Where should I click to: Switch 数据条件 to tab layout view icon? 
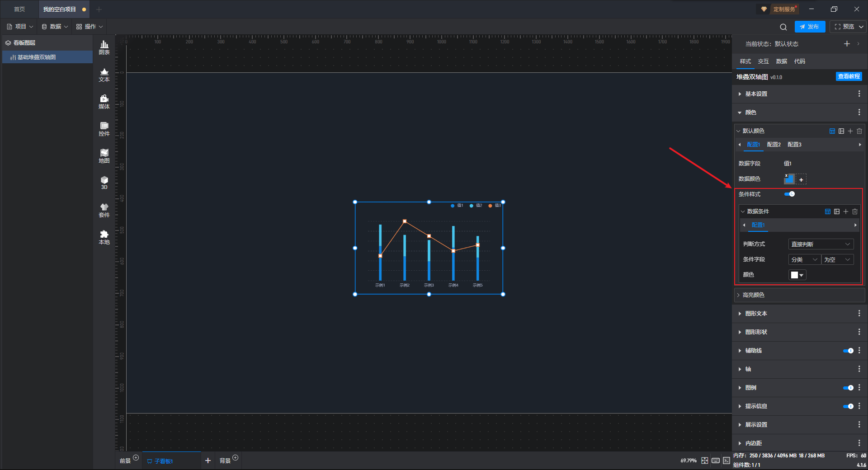click(828, 211)
